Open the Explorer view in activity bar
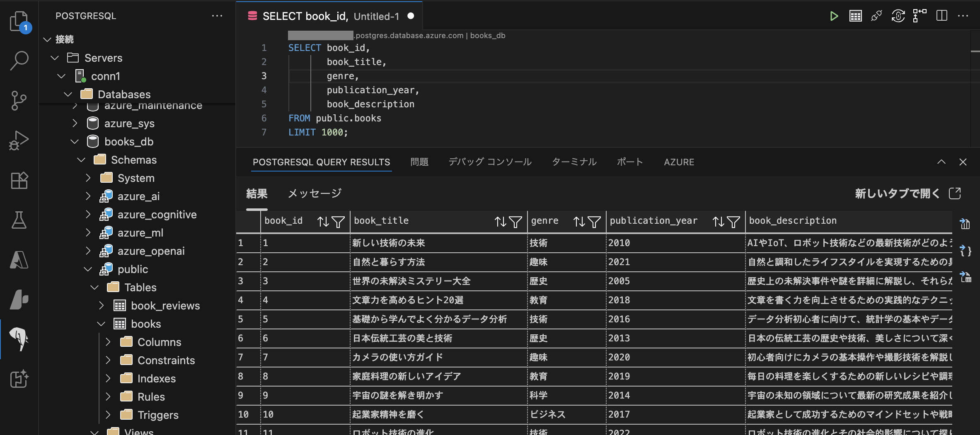980x435 pixels. pos(19,22)
